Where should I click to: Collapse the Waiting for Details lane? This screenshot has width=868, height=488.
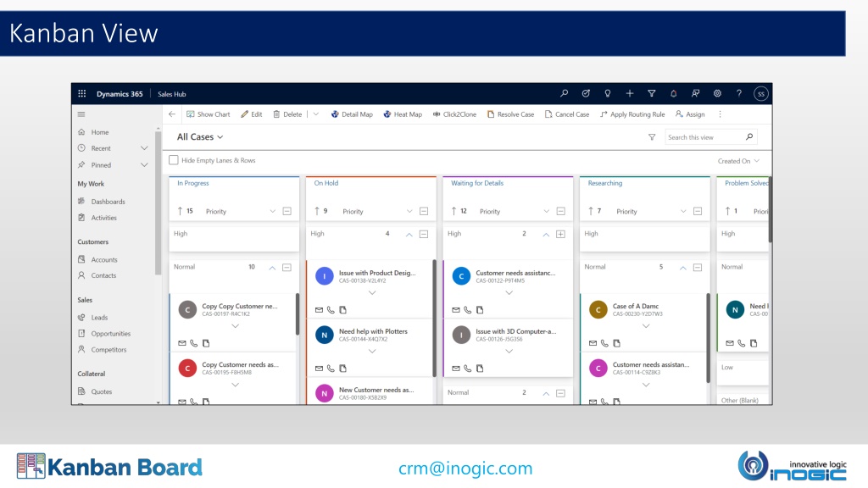[x=561, y=211]
